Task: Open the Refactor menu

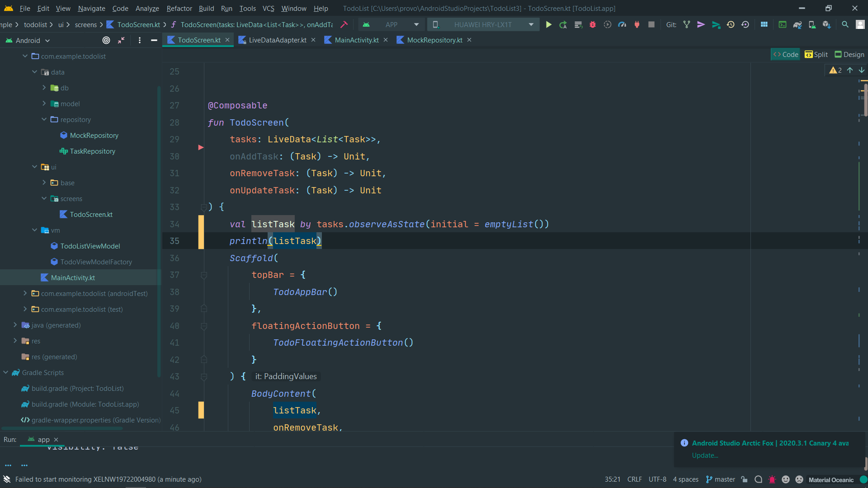Action: pos(179,8)
